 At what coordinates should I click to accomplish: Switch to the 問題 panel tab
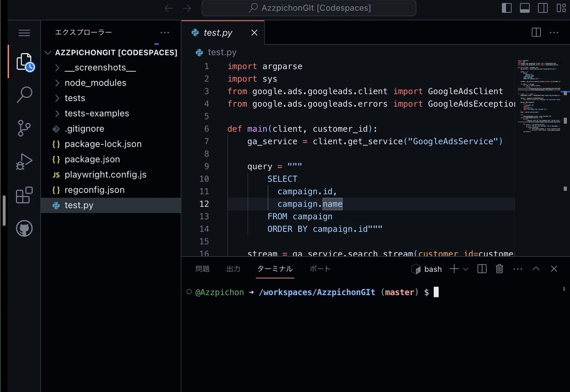tap(202, 269)
